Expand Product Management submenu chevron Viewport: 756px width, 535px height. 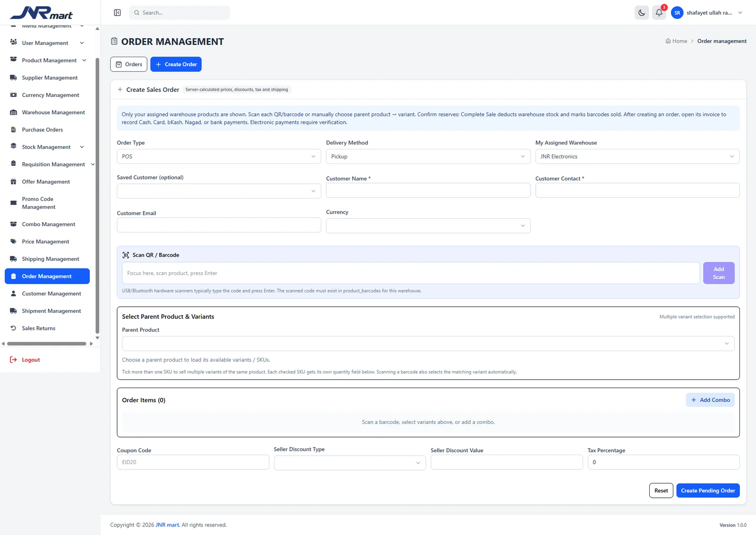(x=84, y=60)
